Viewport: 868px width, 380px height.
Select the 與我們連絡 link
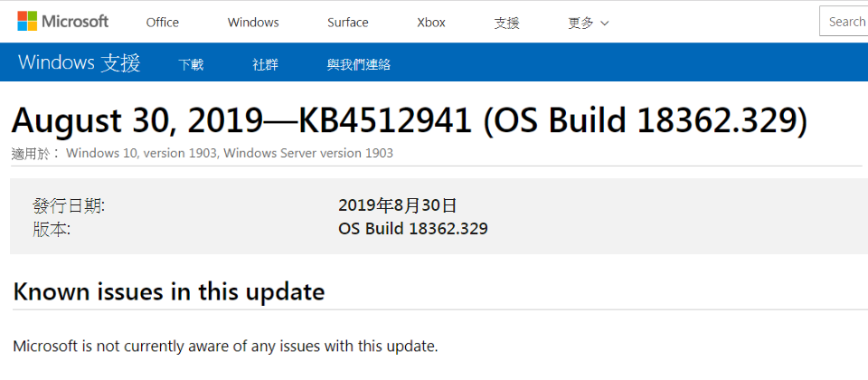click(x=359, y=64)
